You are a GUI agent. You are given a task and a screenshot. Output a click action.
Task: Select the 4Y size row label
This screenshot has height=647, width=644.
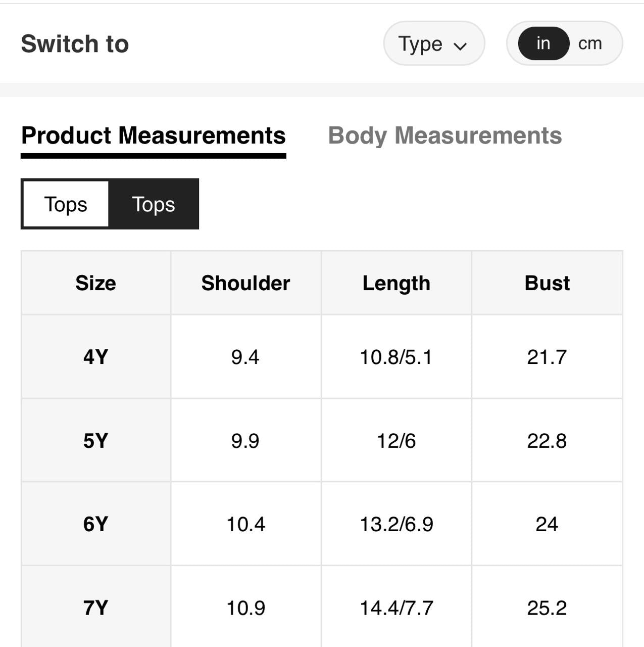(x=95, y=357)
